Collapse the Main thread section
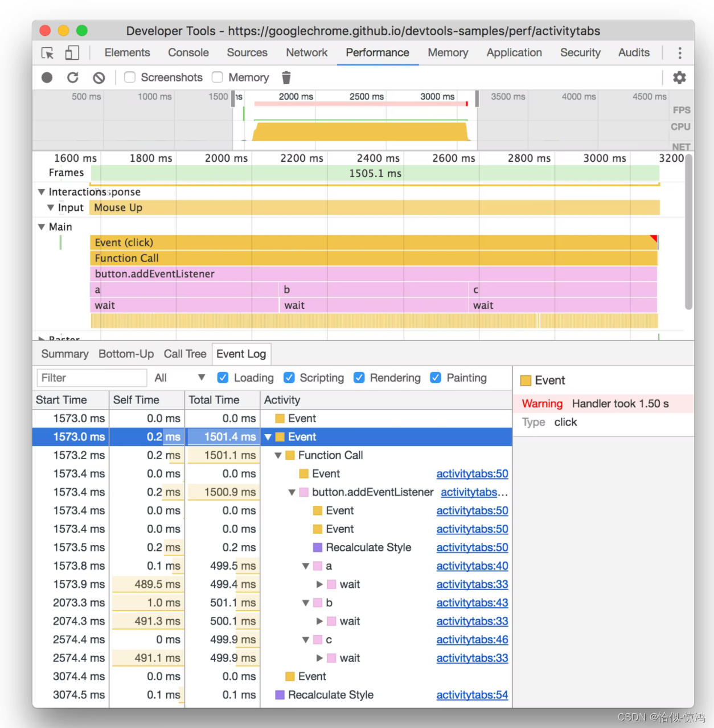 (41, 227)
